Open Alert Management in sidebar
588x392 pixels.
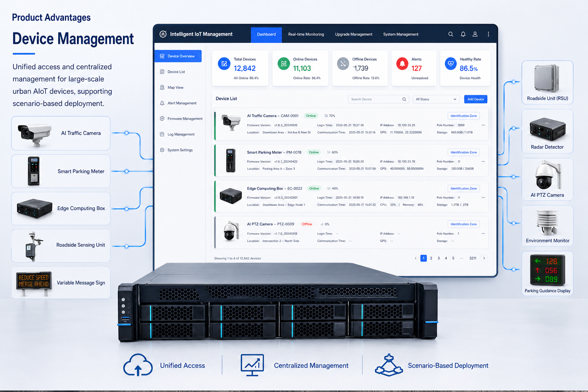(178, 103)
